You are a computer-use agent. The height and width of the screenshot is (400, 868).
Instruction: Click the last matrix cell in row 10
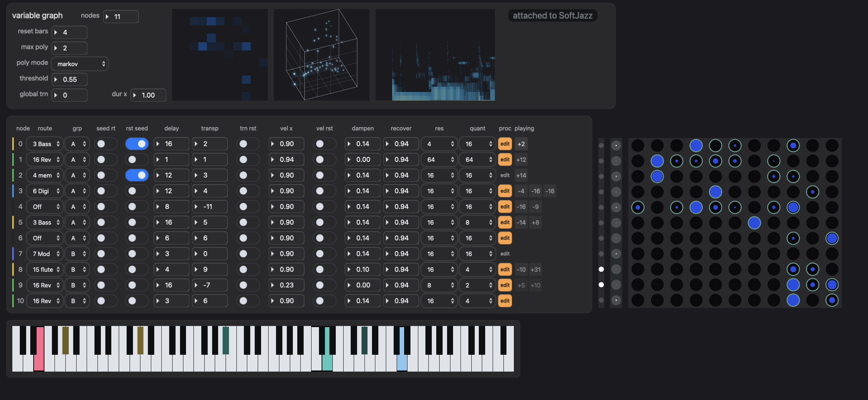tap(832, 300)
